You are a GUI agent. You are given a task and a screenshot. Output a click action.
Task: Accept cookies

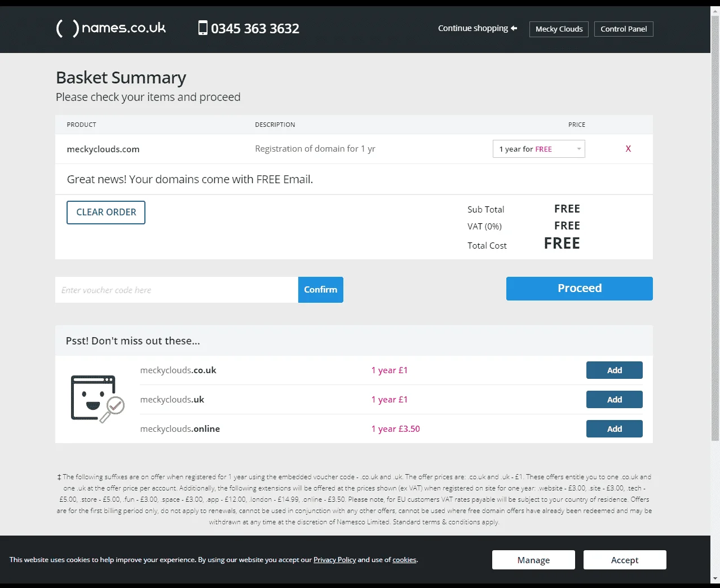tap(625, 560)
